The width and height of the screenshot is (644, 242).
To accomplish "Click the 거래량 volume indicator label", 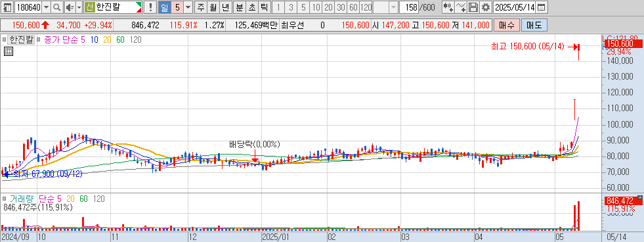I will pos(22,199).
